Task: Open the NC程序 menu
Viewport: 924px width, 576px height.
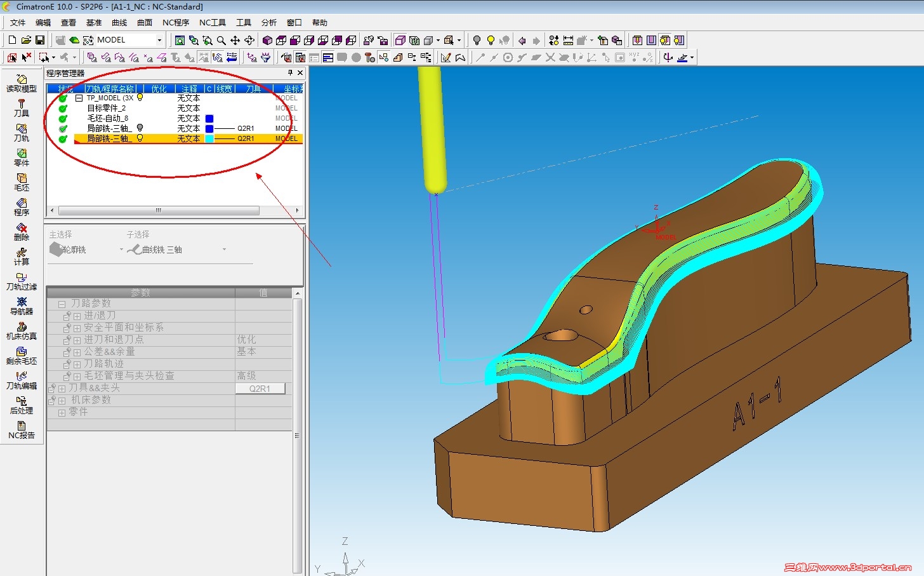Action: pyautogui.click(x=176, y=23)
